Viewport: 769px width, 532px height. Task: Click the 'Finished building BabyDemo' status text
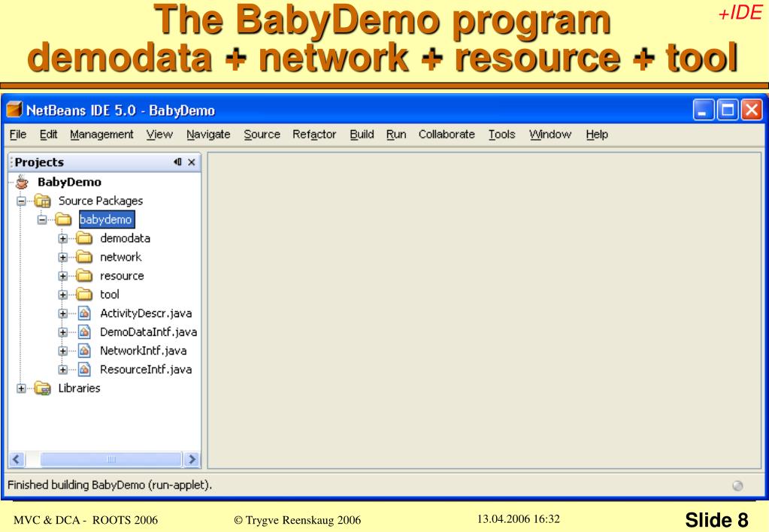tap(110, 485)
